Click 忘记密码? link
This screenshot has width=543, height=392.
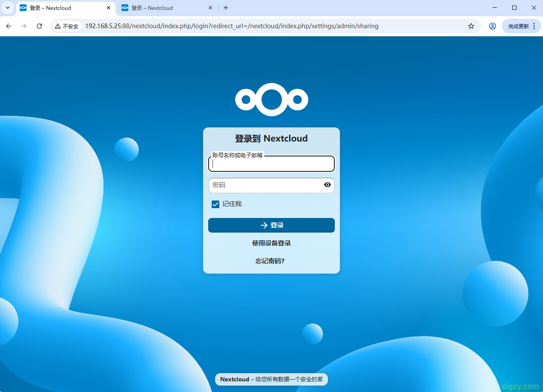pos(270,261)
